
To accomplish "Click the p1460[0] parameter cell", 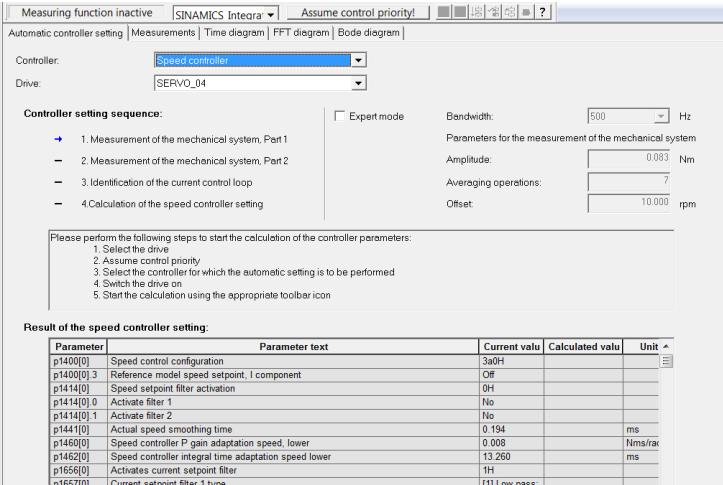I will coord(78,443).
